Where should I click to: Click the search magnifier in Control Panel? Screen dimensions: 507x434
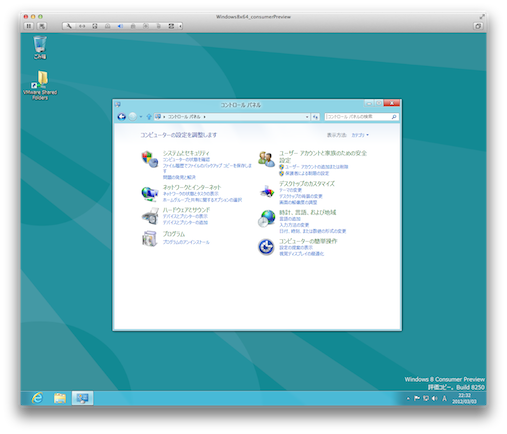(394, 117)
